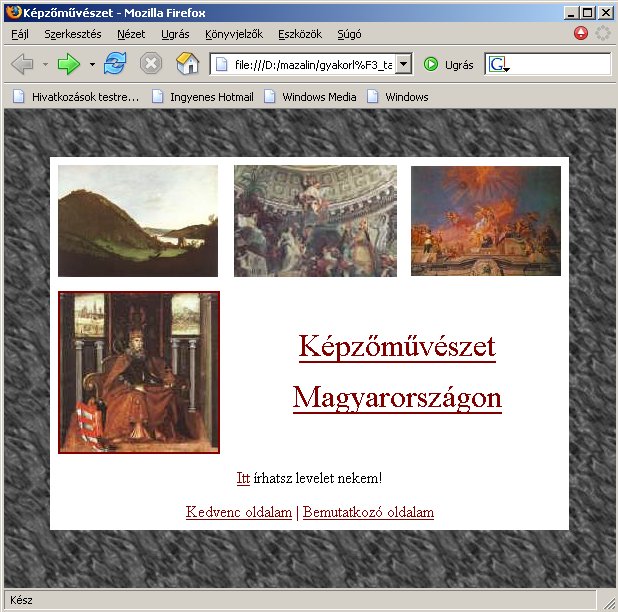
Task: Click the Google search engine icon
Action: pos(498,64)
